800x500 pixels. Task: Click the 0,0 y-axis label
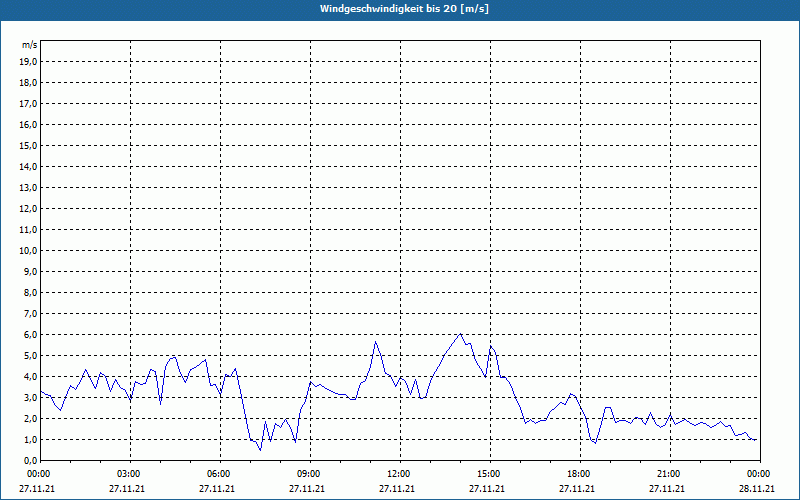[x=30, y=461]
